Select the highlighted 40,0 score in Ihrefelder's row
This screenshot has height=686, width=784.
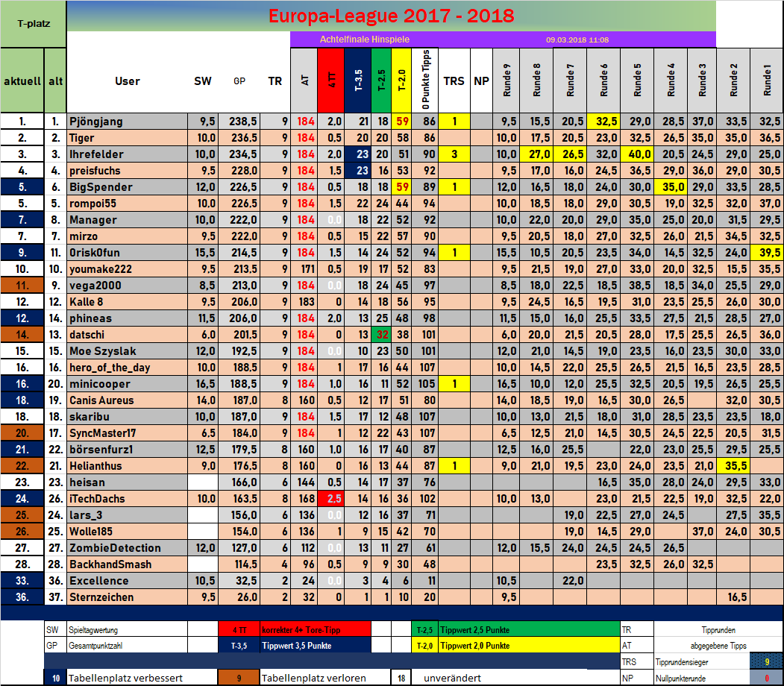click(x=637, y=154)
